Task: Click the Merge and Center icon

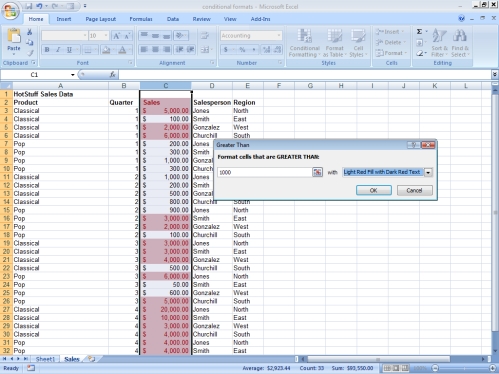Action: [x=204, y=50]
